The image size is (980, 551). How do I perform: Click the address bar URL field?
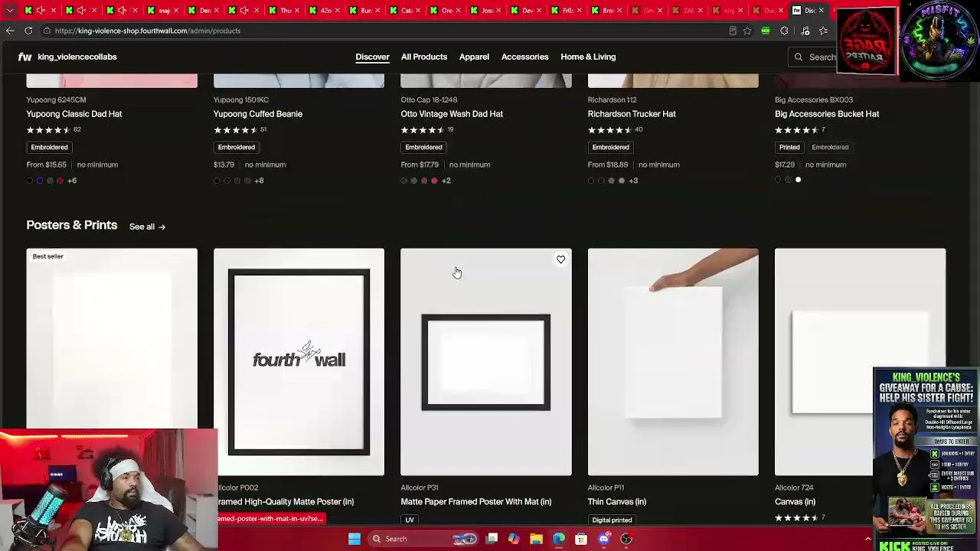pos(383,31)
